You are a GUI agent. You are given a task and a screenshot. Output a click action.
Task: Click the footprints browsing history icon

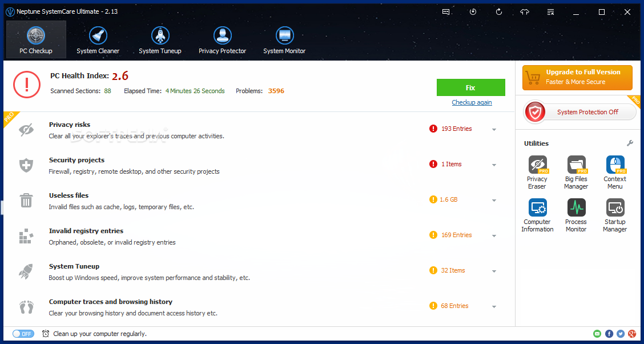pyautogui.click(x=26, y=307)
